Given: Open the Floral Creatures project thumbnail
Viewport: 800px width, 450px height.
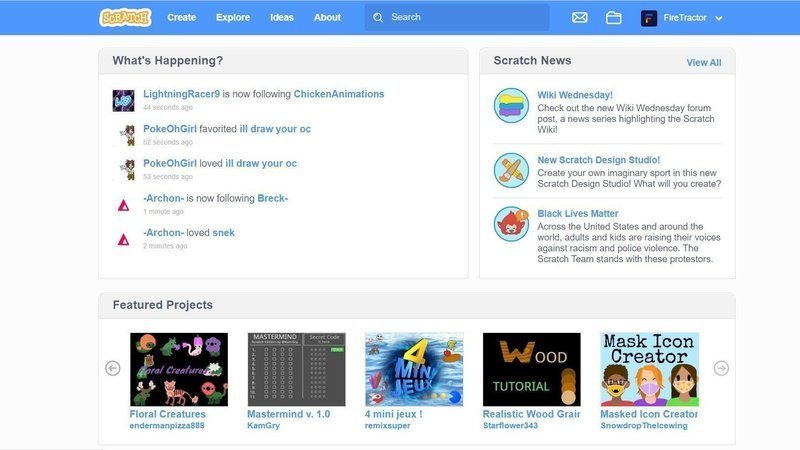Looking at the screenshot, I should 179,369.
